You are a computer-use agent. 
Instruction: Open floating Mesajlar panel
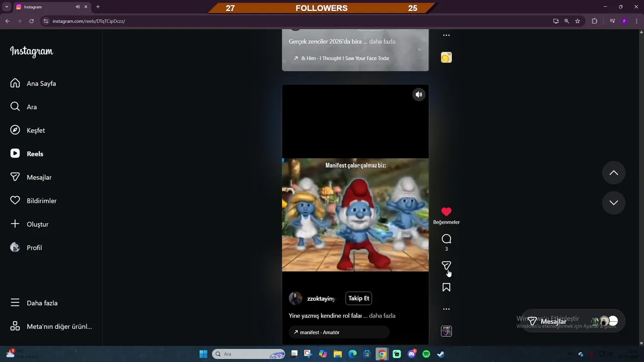pos(573,321)
